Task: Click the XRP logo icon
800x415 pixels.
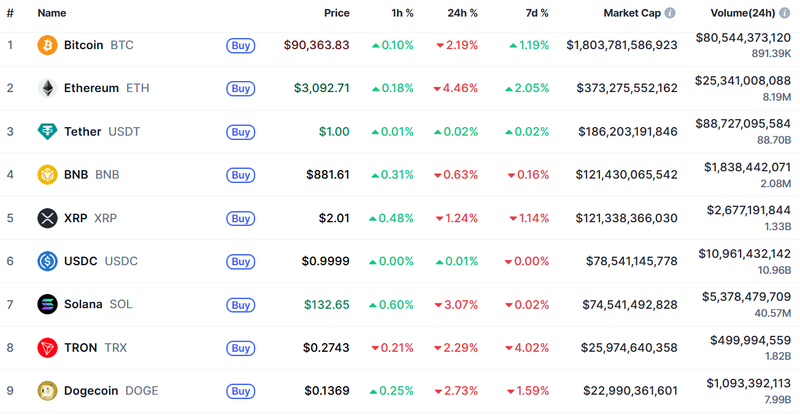Action: point(47,218)
